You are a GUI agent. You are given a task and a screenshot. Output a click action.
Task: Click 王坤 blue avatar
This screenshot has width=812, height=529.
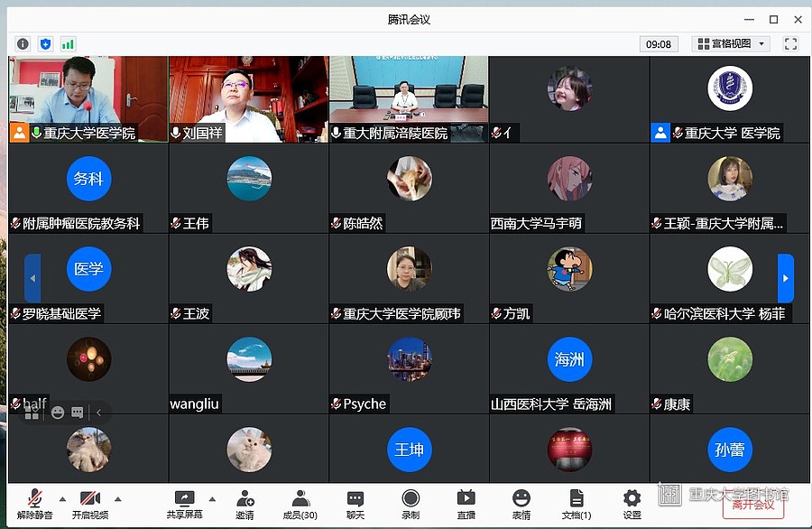(x=409, y=450)
